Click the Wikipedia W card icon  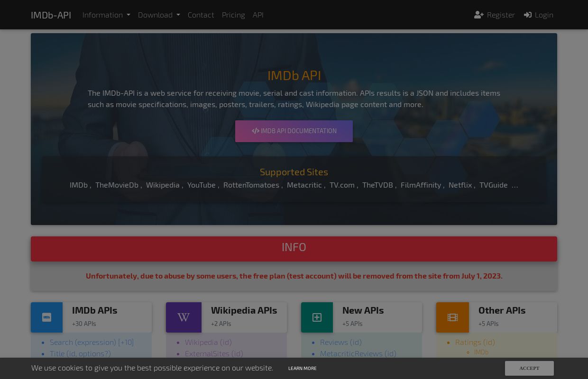(x=184, y=317)
